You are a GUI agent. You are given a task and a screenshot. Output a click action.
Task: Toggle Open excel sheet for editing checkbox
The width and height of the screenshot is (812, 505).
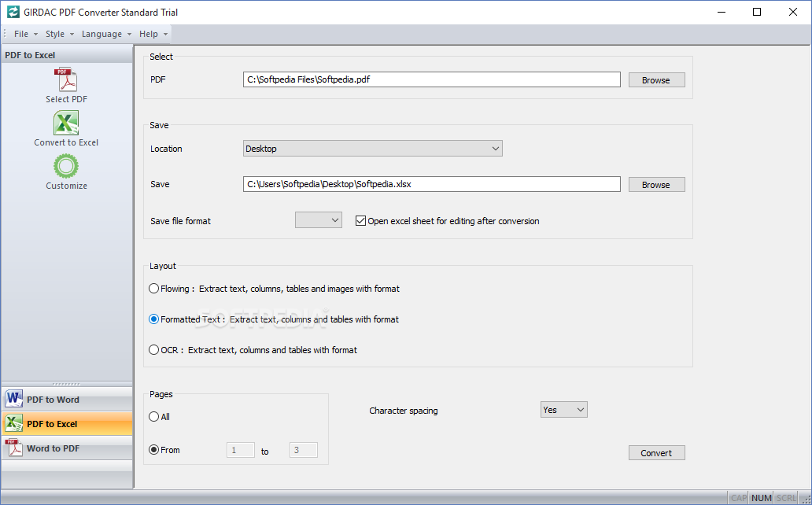coord(360,221)
